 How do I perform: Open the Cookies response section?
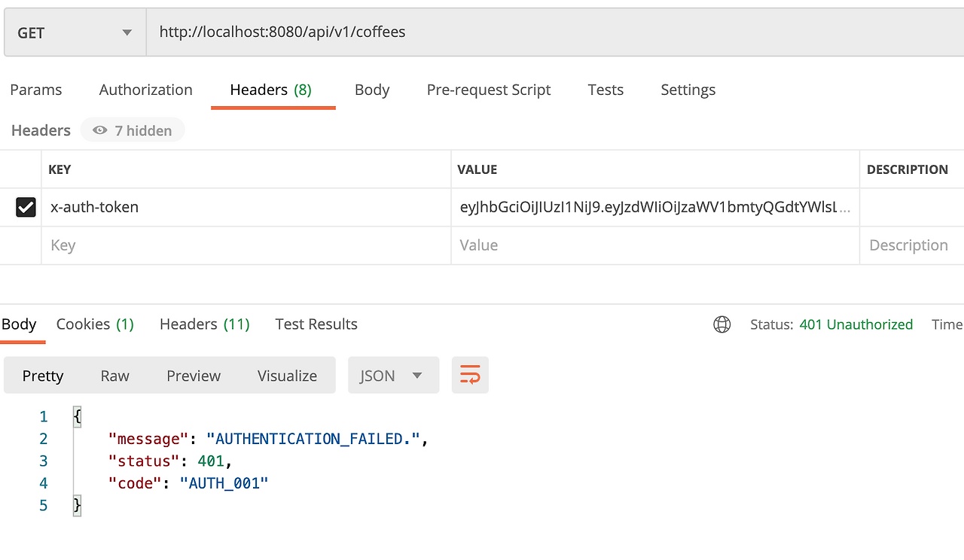[95, 324]
